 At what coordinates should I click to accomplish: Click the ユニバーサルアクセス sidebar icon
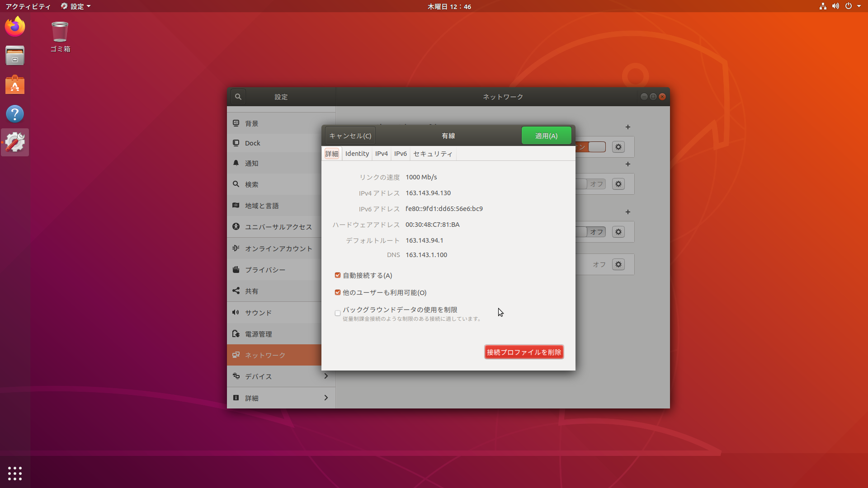[x=236, y=227]
